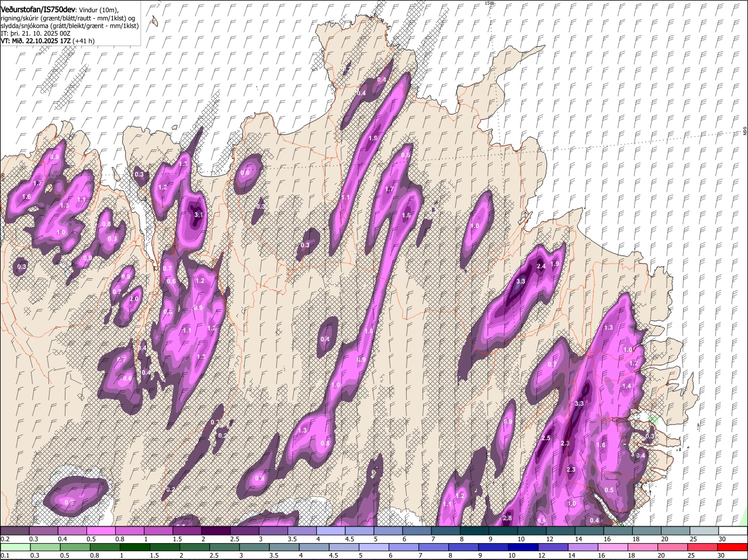
Task: Pick the upper legend swatch between 1 and 1.5
Action: 159,530
